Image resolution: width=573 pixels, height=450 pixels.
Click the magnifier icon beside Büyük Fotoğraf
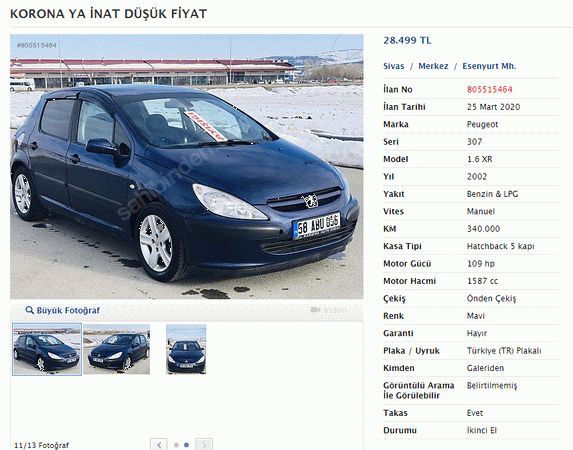coord(29,310)
